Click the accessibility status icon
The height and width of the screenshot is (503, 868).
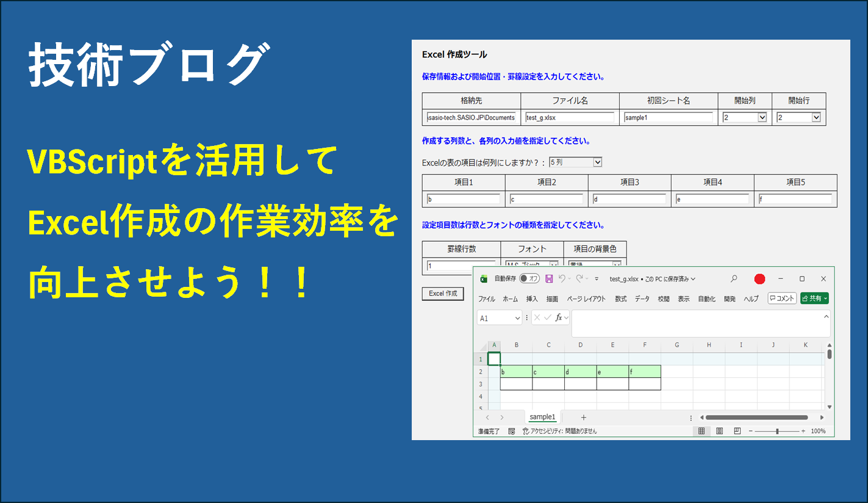(525, 431)
